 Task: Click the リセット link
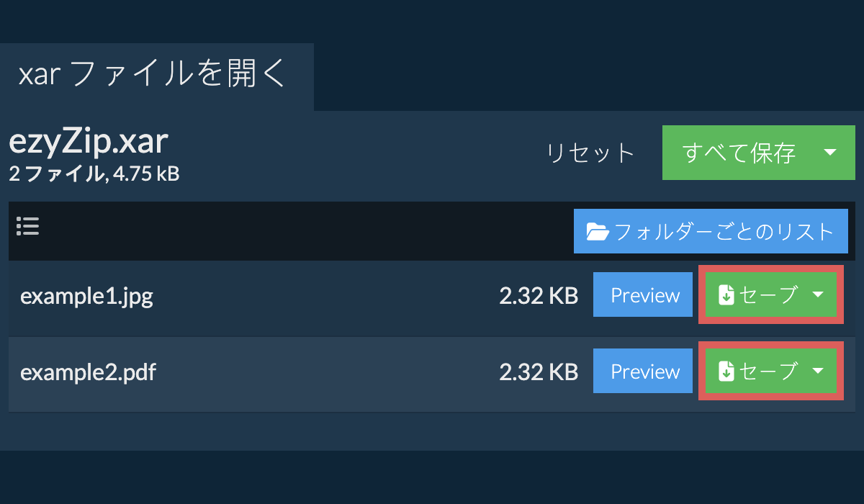590,153
